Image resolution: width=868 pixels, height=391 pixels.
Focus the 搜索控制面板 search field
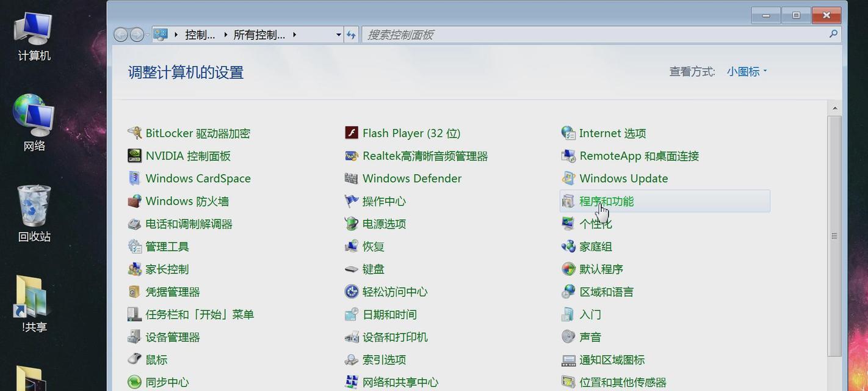601,35
